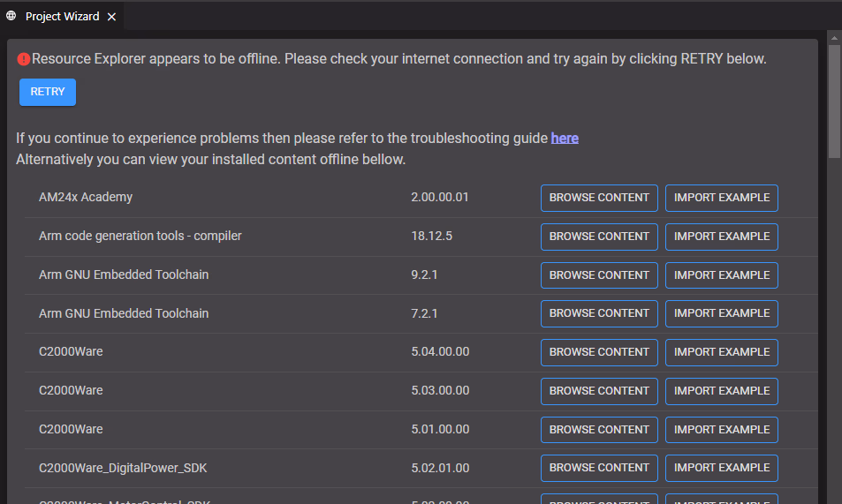Image resolution: width=842 pixels, height=504 pixels.
Task: Import example from C2000Ware 5.03.00.00
Action: tap(721, 391)
